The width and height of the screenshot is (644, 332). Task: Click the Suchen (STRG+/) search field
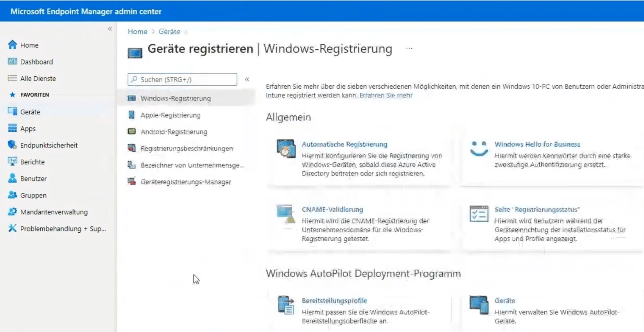[x=182, y=79]
